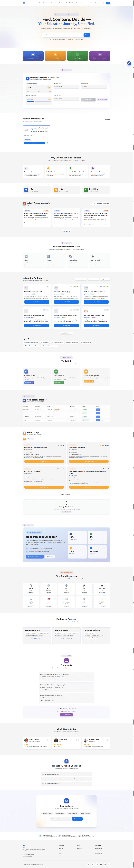Select Scholarships filter in Latest Announcements
This screenshot has height=868, width=134.
pos(106,204)
